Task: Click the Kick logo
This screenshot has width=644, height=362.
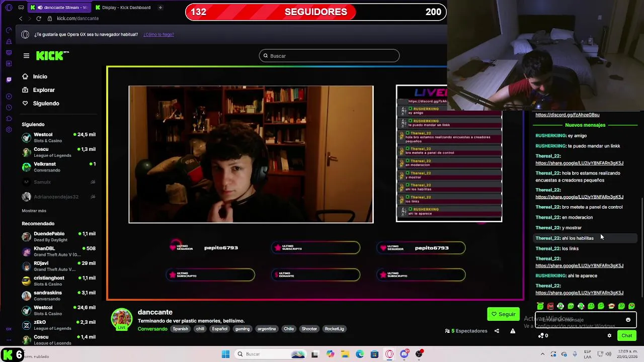Action: pyautogui.click(x=52, y=55)
